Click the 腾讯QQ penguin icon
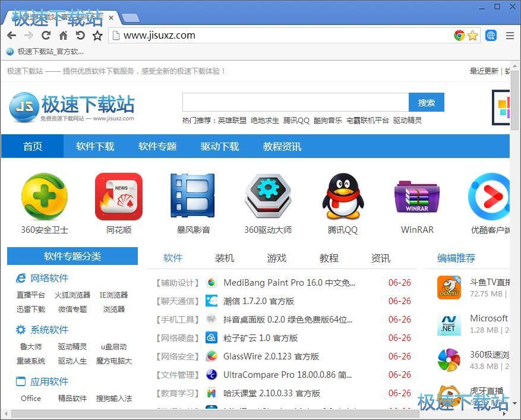The width and height of the screenshot is (521, 420). (343, 196)
